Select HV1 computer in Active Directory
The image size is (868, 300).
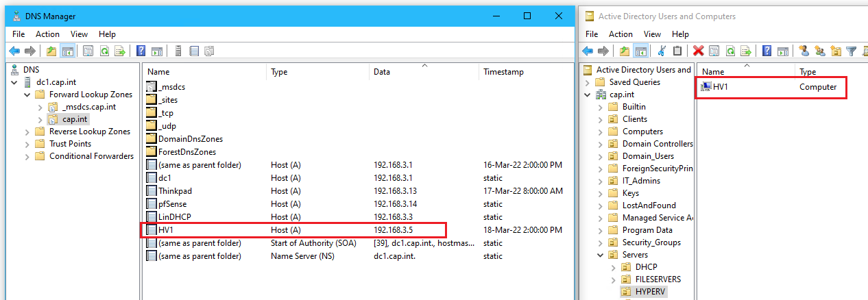(771, 87)
